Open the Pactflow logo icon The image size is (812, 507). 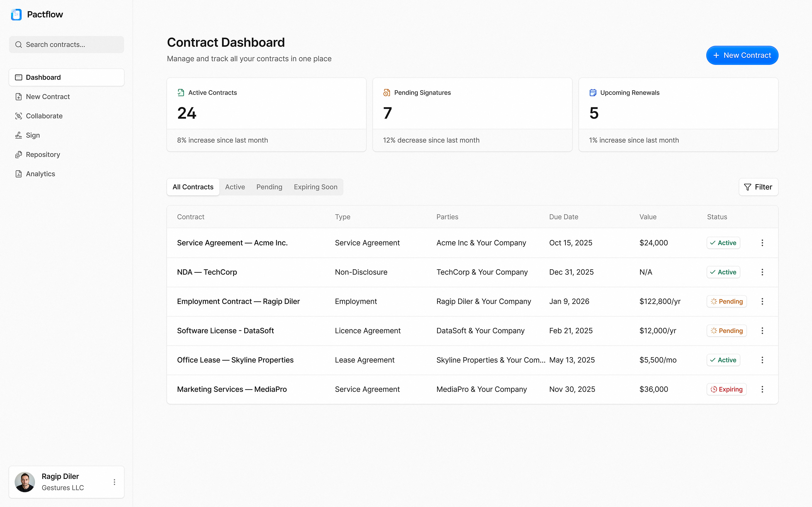[x=16, y=14]
